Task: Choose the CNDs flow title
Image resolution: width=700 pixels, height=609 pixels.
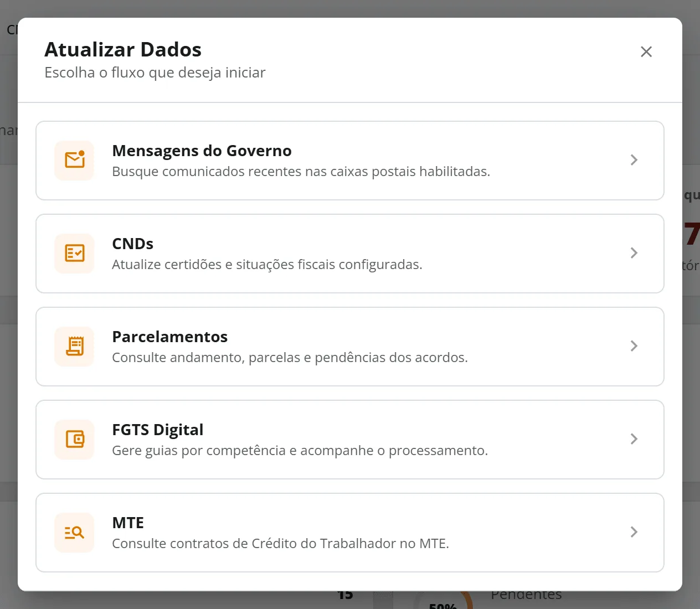Action: click(132, 244)
